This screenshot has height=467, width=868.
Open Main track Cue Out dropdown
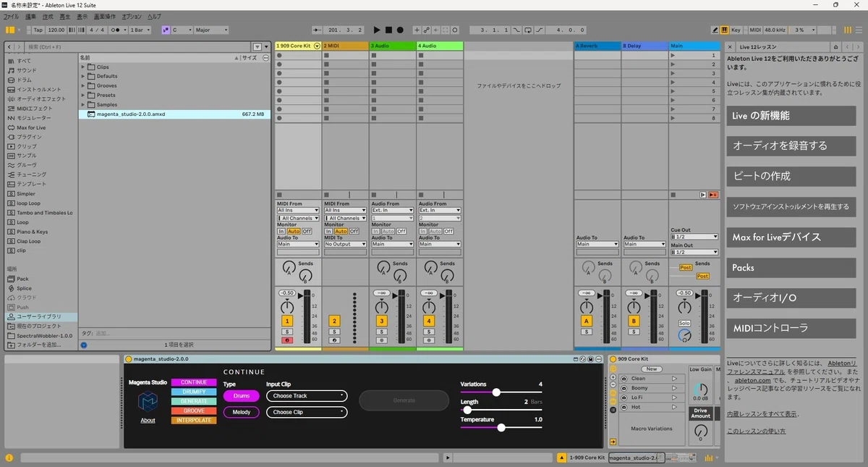[x=694, y=237]
